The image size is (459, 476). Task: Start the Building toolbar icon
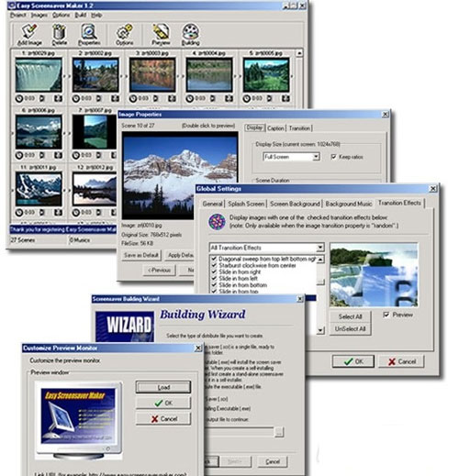[x=190, y=31]
